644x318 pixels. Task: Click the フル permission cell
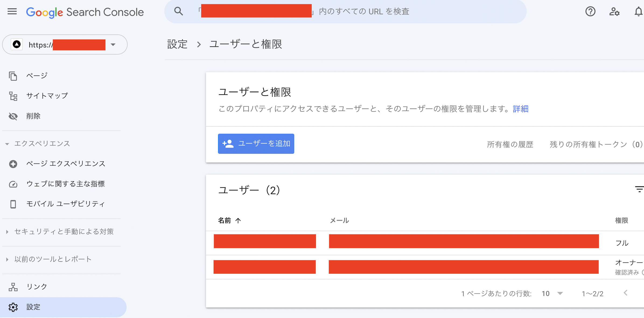click(x=622, y=243)
